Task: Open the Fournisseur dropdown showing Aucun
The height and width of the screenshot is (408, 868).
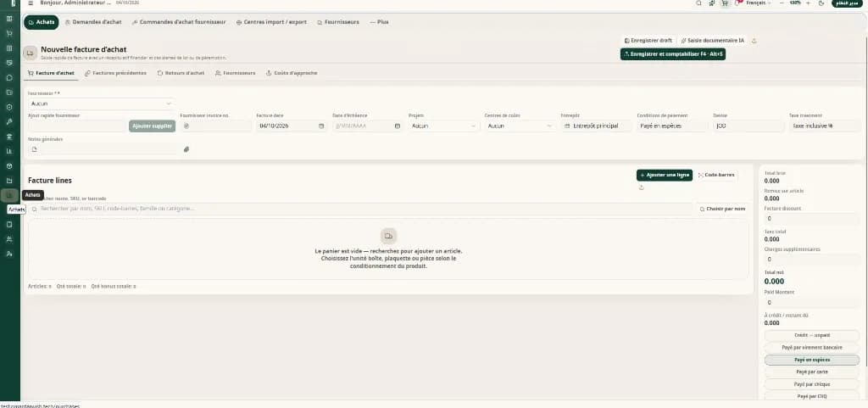Action: click(101, 103)
